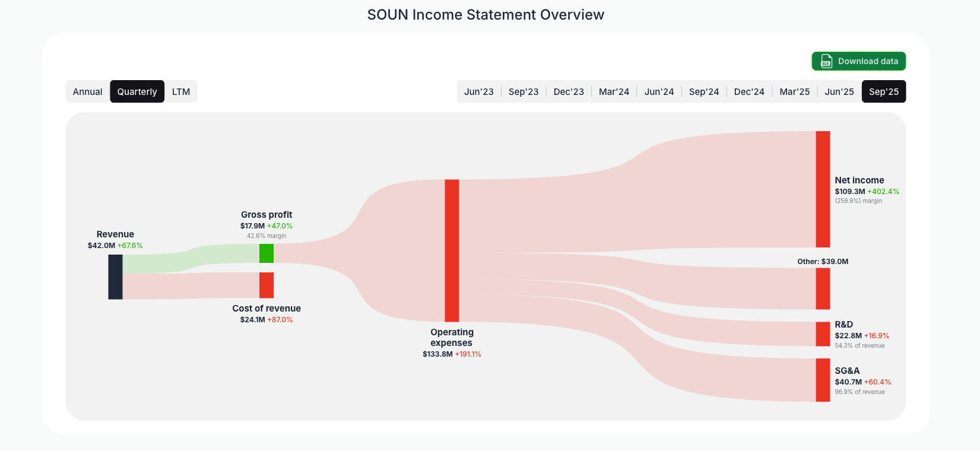Click the CSV file icon on Download data button
Viewport: 980px width, 451px height.
coord(825,61)
